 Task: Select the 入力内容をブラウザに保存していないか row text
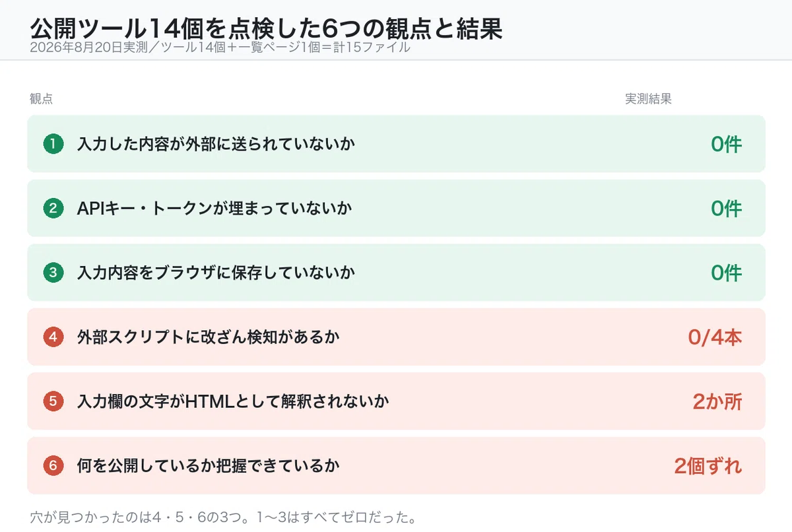point(216,273)
